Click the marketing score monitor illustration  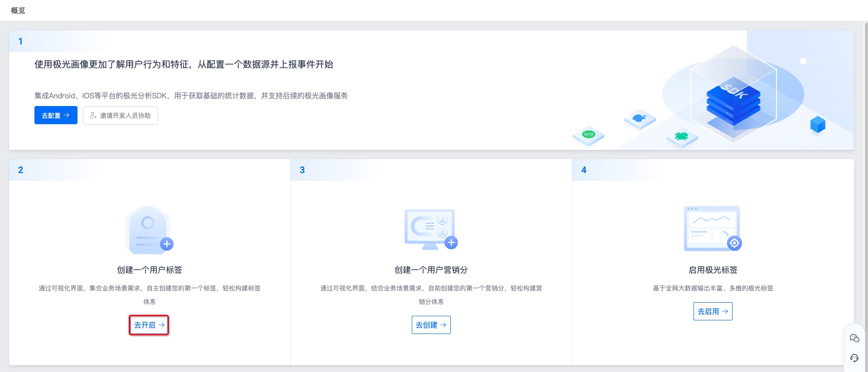point(431,229)
